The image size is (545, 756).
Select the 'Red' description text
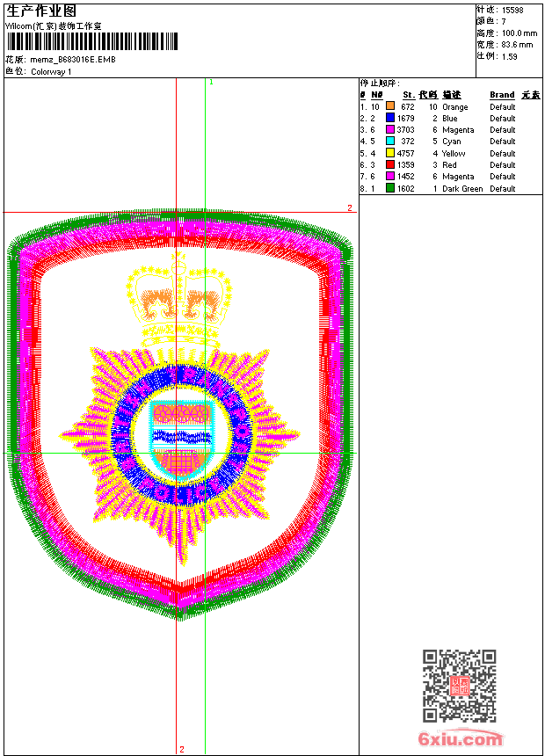[449, 165]
